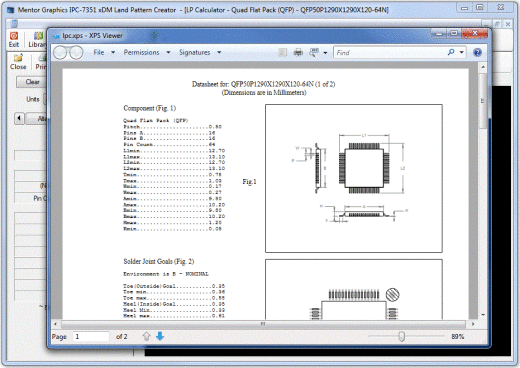Image resolution: width=520 pixels, height=368 pixels.
Task: Expand the Signatures dropdown arrow
Action: click(x=219, y=52)
